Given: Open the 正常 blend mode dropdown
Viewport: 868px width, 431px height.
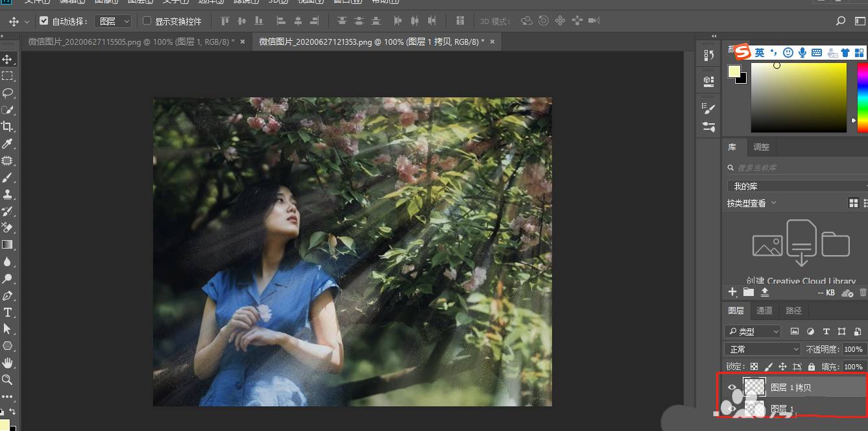Looking at the screenshot, I should [x=762, y=349].
